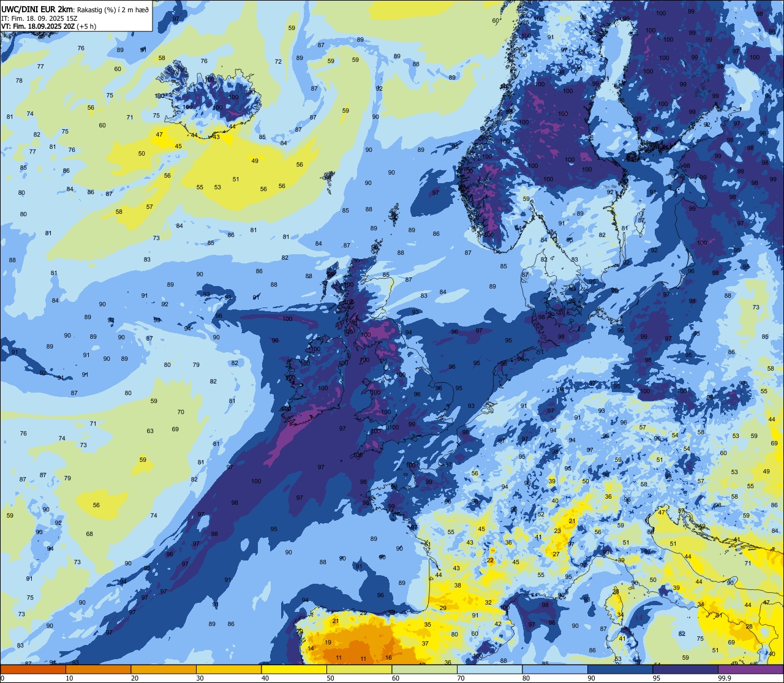Click the humidity value 14 in northwest Spain
This screenshot has height=683, width=784.
click(x=311, y=648)
